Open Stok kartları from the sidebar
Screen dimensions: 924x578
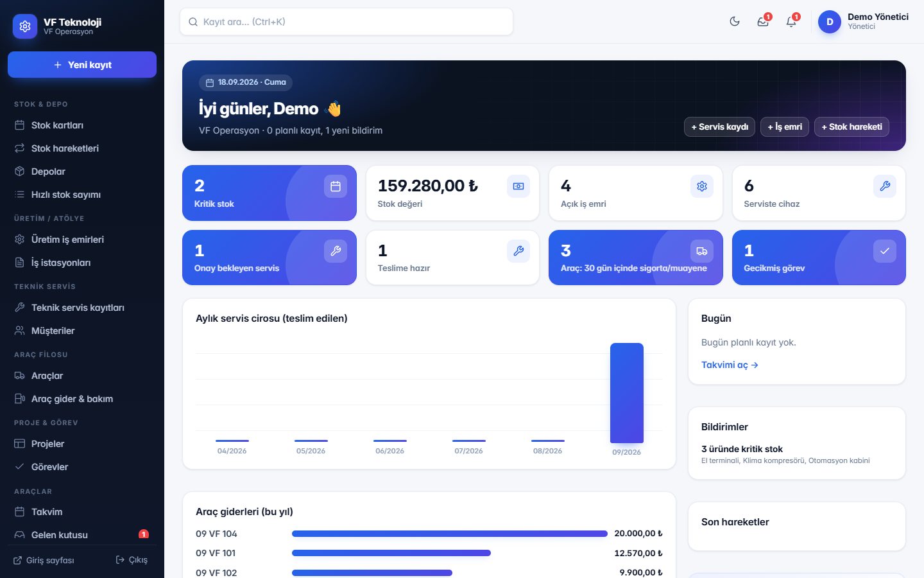point(82,125)
